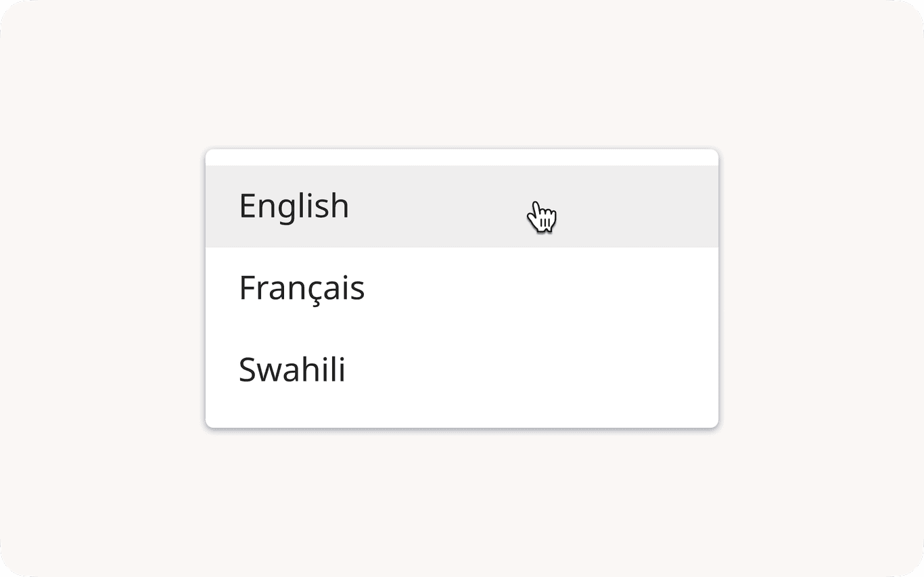Click the word English
The width and height of the screenshot is (924, 577).
click(x=294, y=206)
